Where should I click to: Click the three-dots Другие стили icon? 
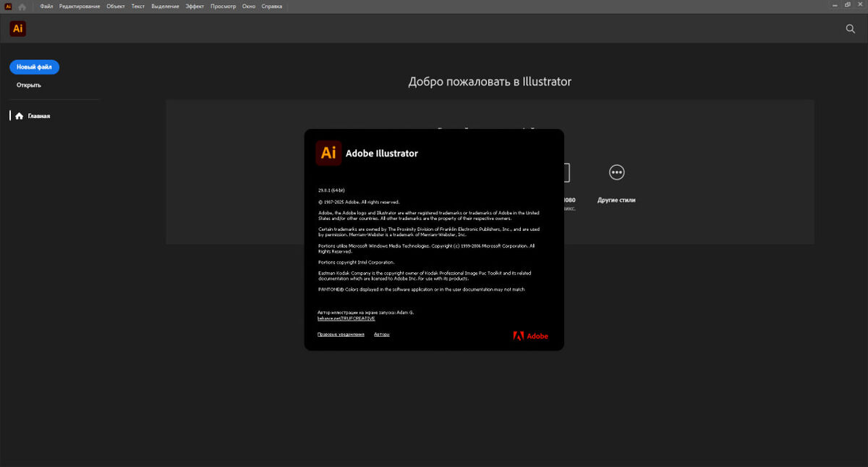617,172
